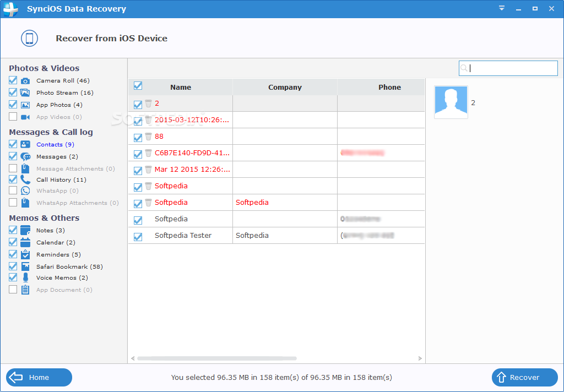Click the Camera Roll camera icon

[x=25, y=81]
